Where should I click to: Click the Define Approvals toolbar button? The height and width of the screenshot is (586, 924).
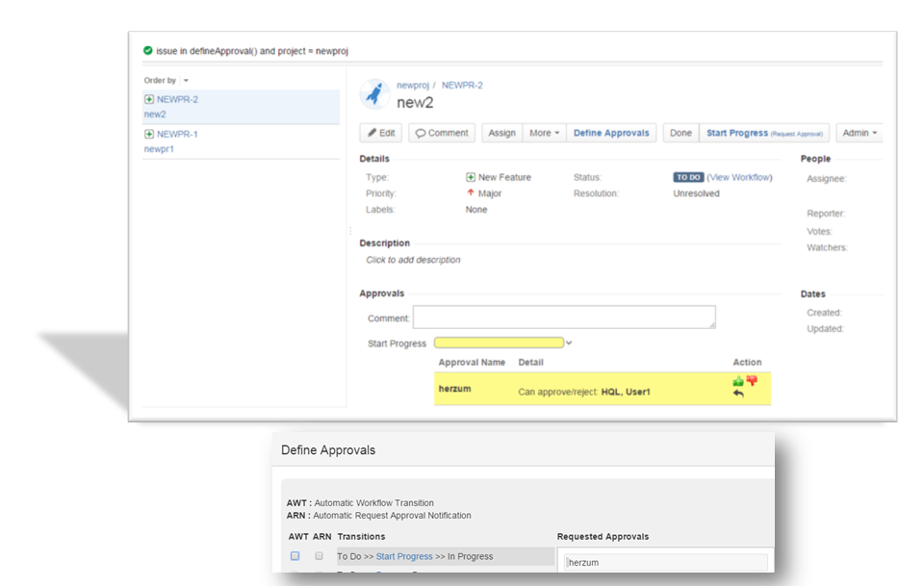[x=611, y=133]
